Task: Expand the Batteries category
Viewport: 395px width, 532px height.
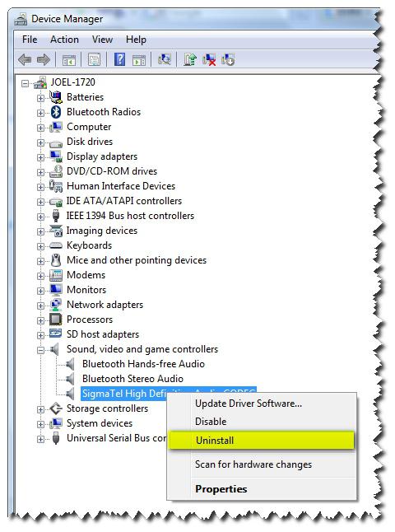Action: tap(40, 98)
